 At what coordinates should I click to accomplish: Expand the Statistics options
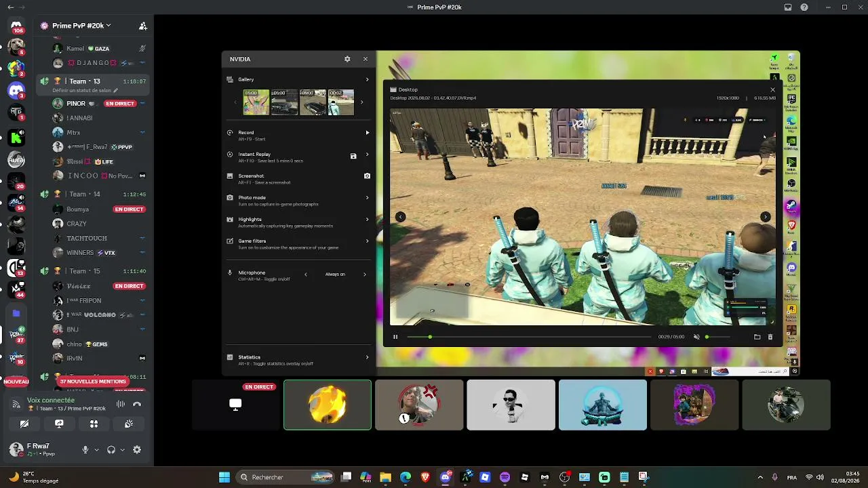(368, 357)
